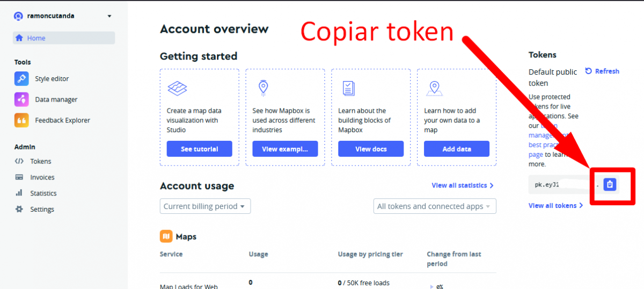Launch Feedback Explorer from sidebar
Screen dimensions: 644x289
[62, 120]
